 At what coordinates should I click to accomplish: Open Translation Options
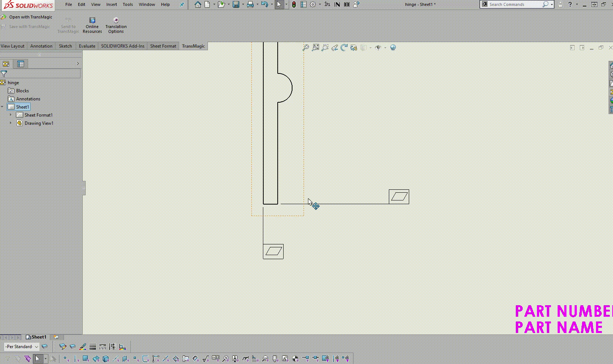[116, 25]
